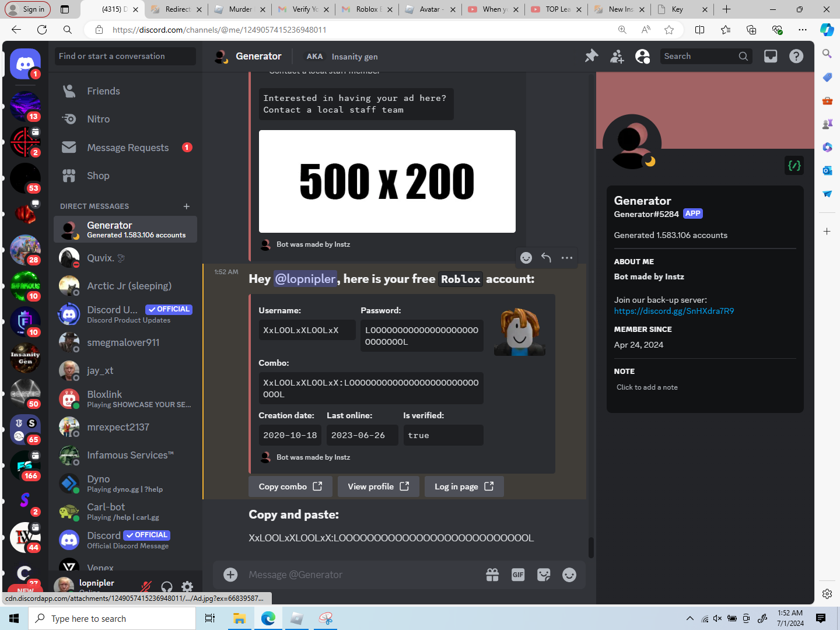Open the discord.gg back-up server link
Viewport: 840px width, 630px height.
[x=674, y=311]
